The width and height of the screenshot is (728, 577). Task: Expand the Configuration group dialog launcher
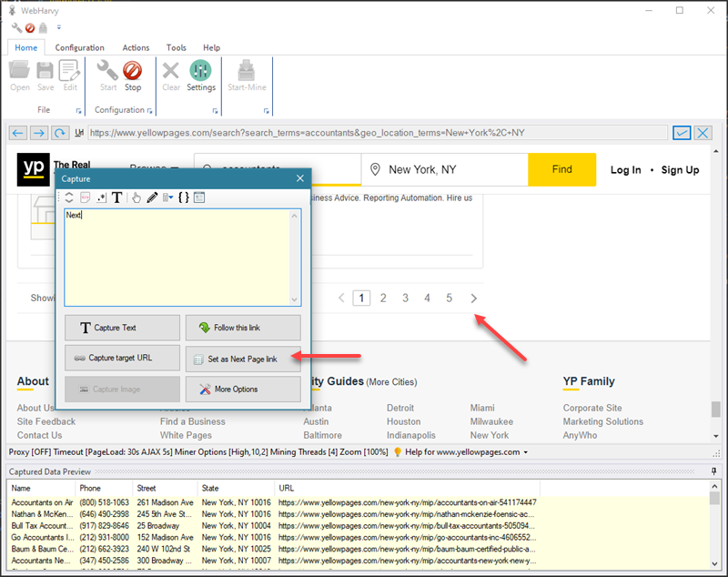click(151, 111)
